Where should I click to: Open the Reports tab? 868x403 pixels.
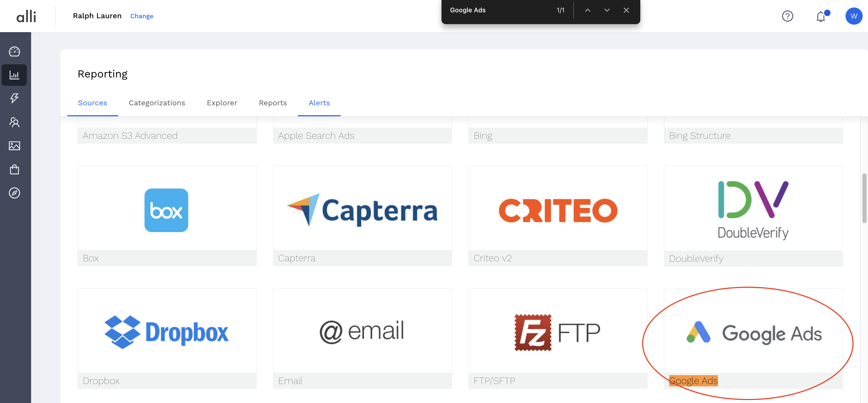pos(273,103)
